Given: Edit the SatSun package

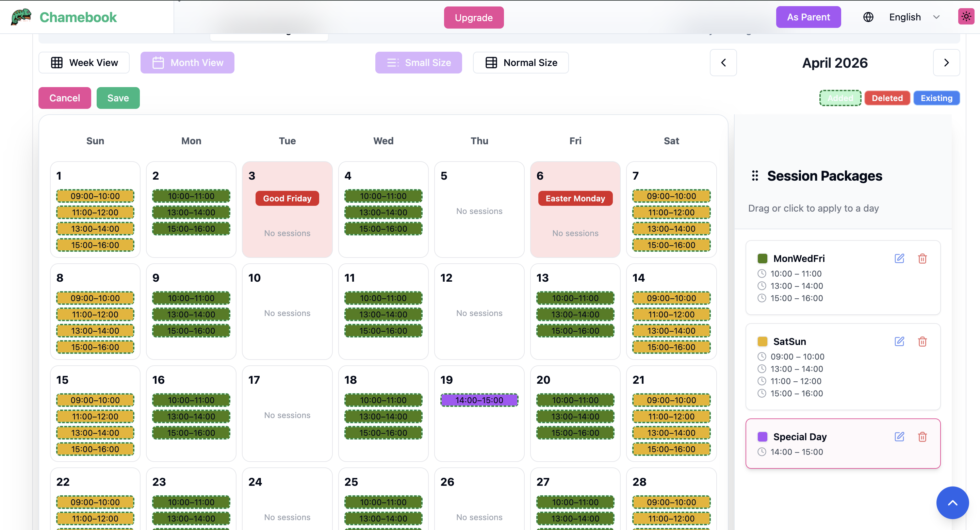Looking at the screenshot, I should pyautogui.click(x=899, y=342).
